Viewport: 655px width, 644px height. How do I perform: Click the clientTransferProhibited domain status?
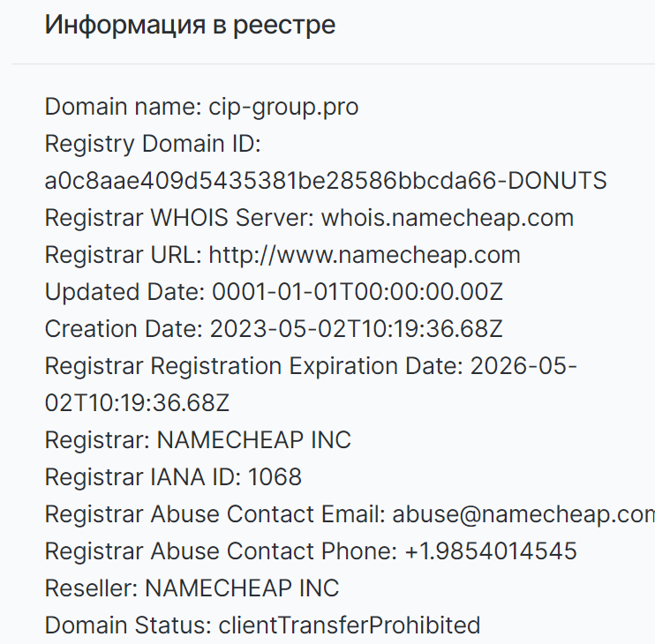pyautogui.click(x=350, y=625)
